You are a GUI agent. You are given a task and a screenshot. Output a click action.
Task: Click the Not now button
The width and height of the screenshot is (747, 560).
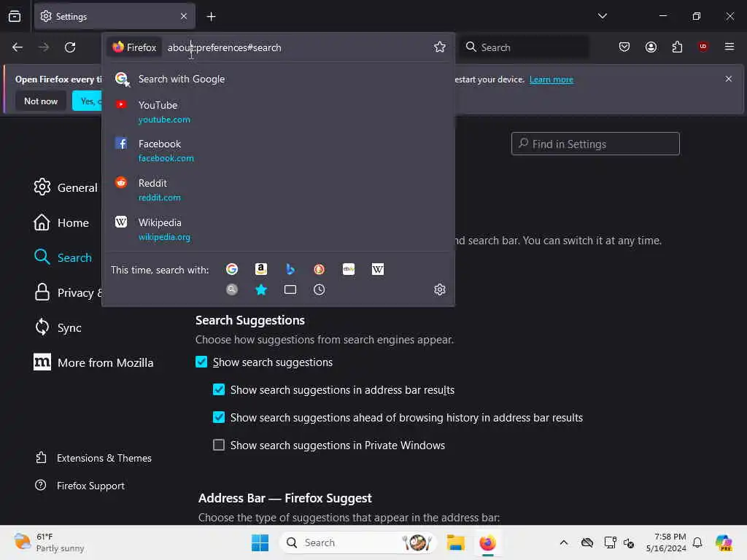coord(41,101)
